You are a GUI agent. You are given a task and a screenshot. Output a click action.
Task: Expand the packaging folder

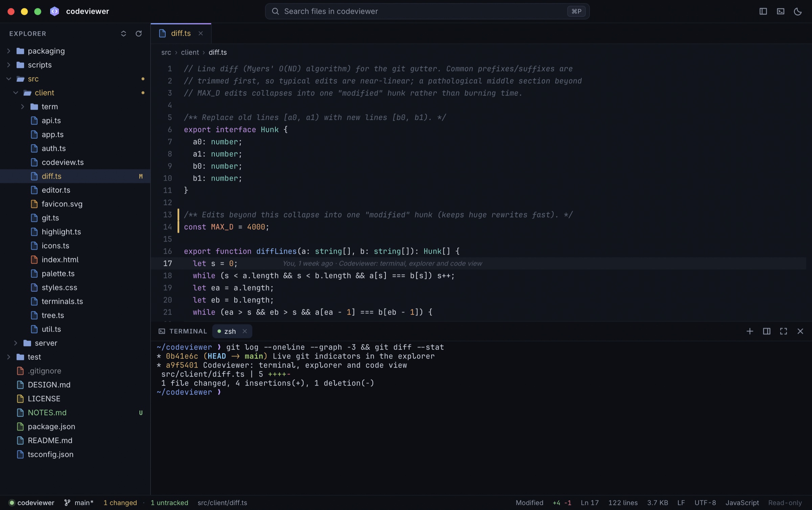click(75, 51)
